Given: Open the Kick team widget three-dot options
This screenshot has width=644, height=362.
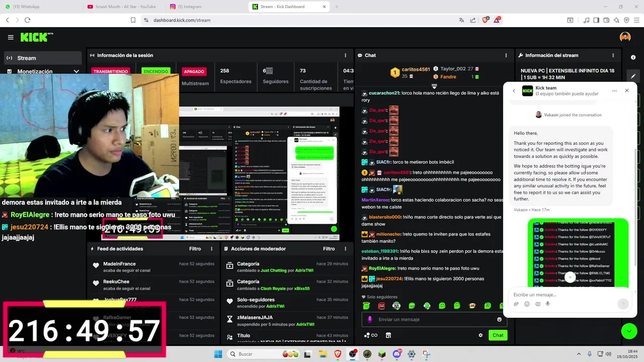Looking at the screenshot, I should coord(614,91).
